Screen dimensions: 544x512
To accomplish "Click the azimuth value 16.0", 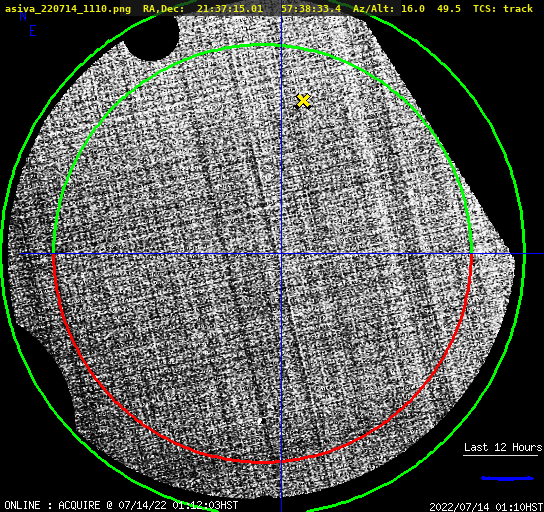I will coord(413,8).
